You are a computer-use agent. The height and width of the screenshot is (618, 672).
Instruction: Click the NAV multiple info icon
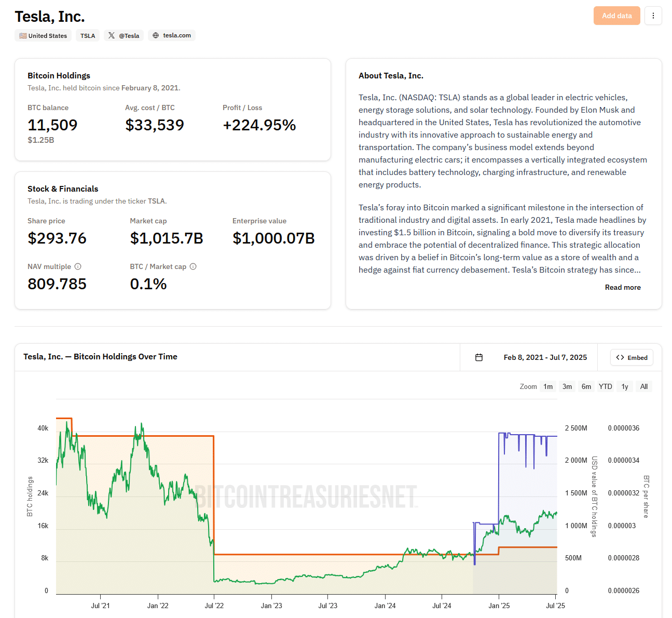pos(78,266)
